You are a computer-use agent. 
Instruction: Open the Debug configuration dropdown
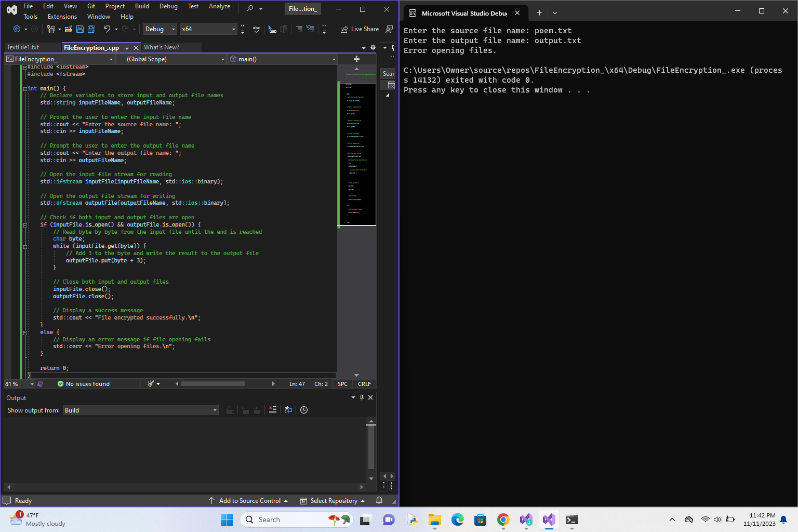[x=160, y=29]
